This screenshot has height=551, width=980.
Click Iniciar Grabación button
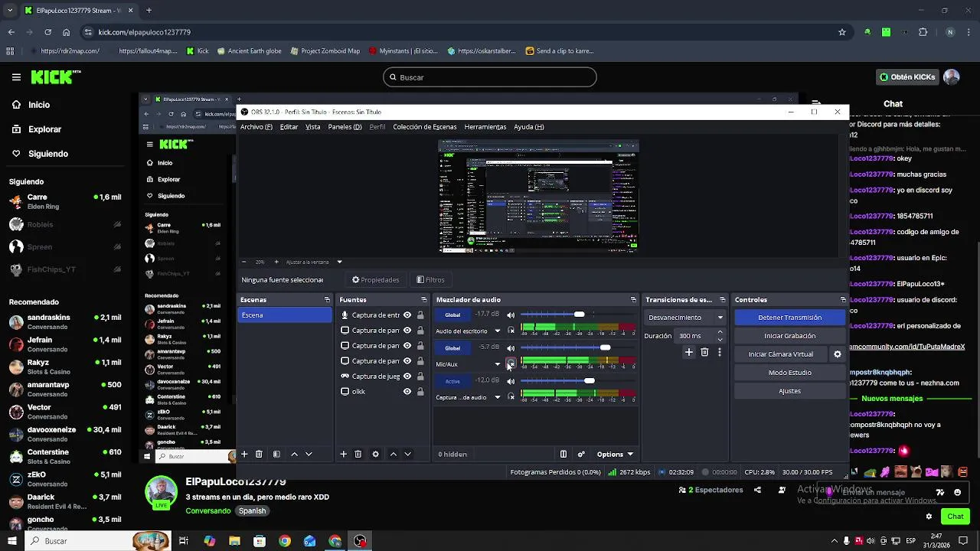[x=790, y=336]
